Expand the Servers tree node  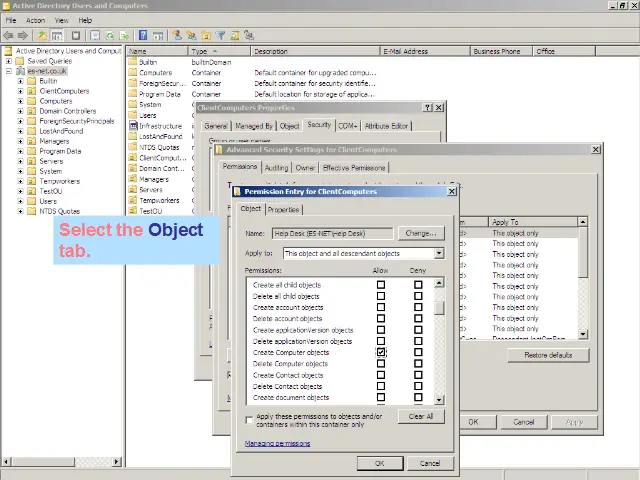click(20, 161)
